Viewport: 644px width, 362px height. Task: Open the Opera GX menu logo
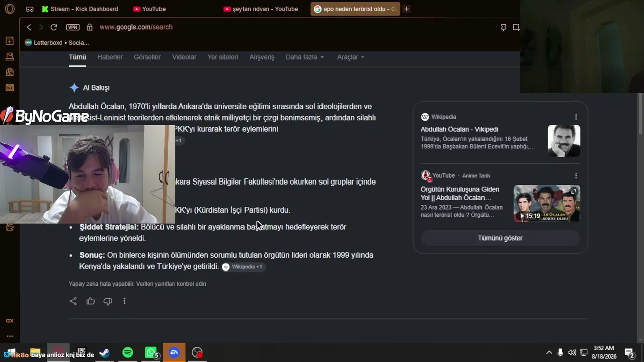point(10,9)
